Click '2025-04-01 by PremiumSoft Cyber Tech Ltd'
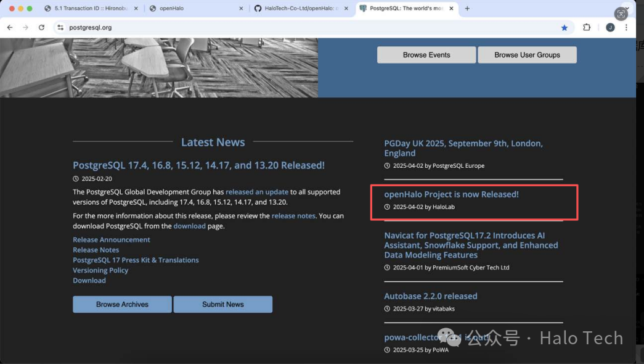 [450, 268]
